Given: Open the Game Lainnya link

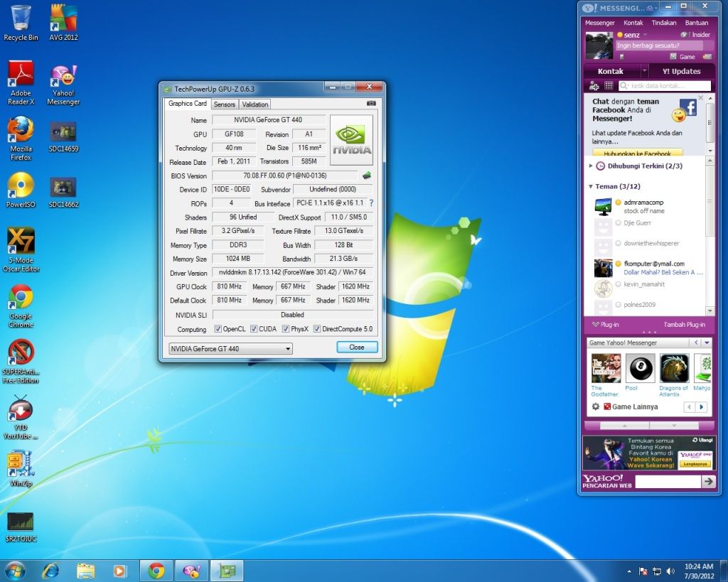Looking at the screenshot, I should [634, 406].
